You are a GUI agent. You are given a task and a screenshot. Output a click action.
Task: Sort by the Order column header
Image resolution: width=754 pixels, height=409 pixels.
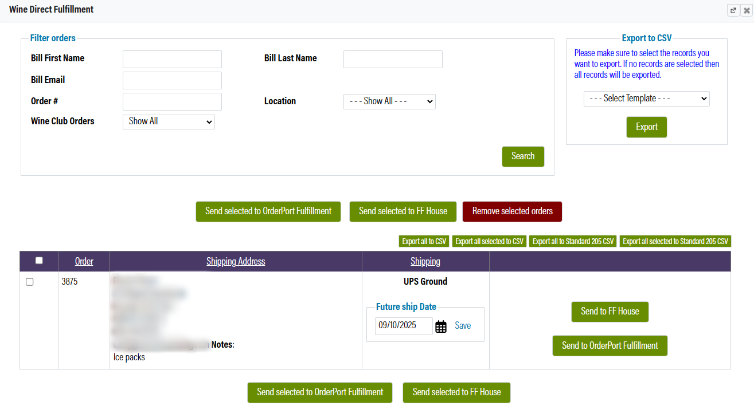point(84,261)
